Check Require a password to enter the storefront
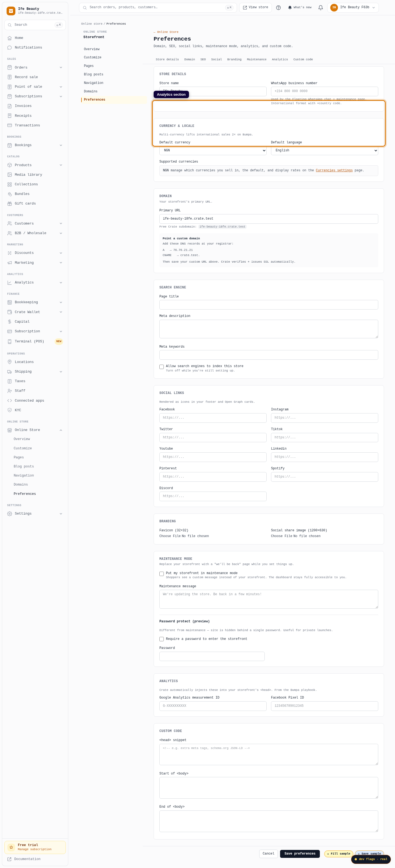 coord(162,639)
